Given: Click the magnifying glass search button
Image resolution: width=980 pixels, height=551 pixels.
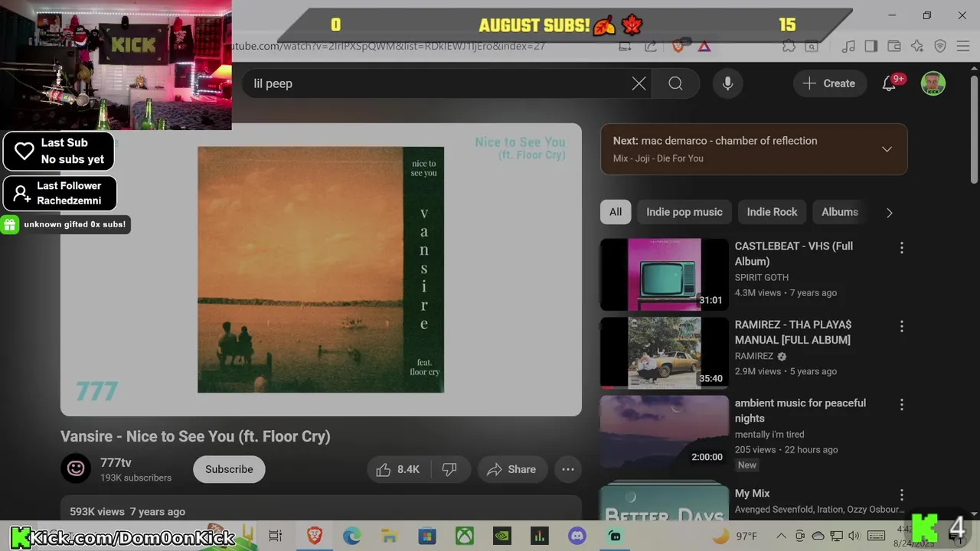Looking at the screenshot, I should coord(675,83).
